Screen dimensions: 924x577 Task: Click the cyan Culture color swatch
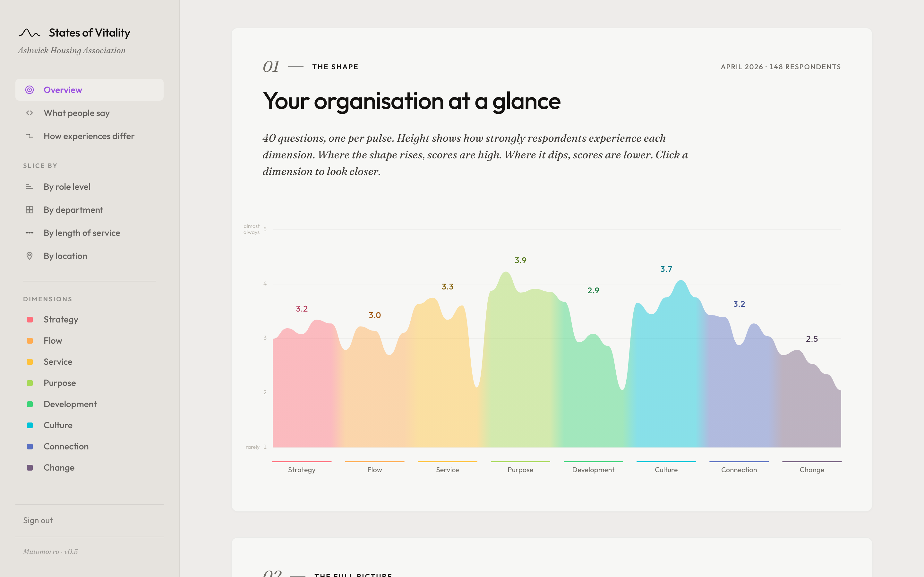(x=30, y=425)
